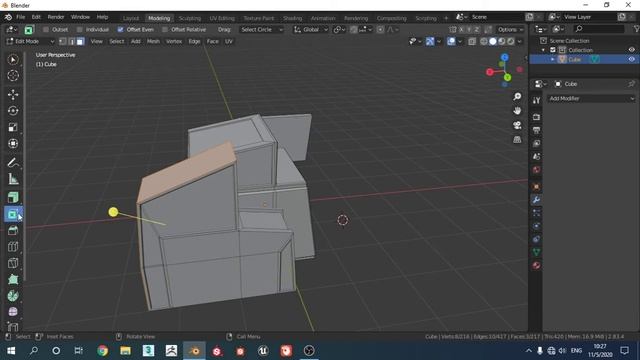Viewport: 640px width, 360px height.
Task: Open the overlays dropdown arrow
Action: [x=460, y=41]
